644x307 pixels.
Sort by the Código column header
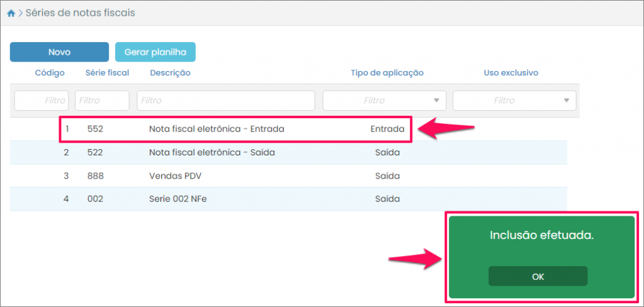pyautogui.click(x=50, y=73)
